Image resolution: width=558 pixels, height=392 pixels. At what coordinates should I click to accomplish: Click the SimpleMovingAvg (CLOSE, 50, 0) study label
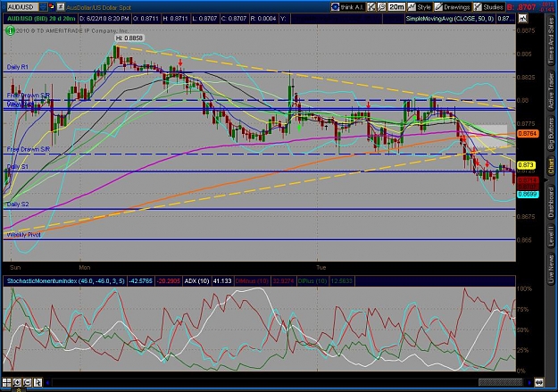pos(450,19)
